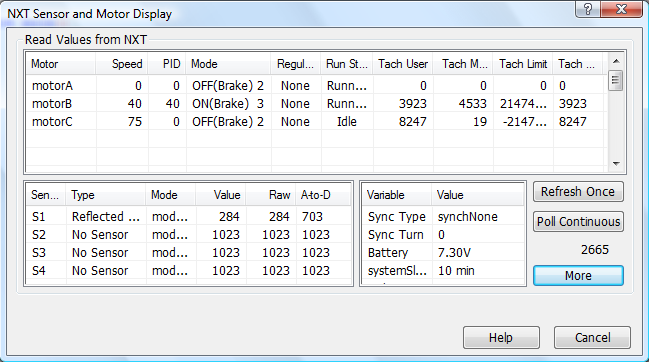
Task: Click the Tach User column header
Action: tap(403, 64)
